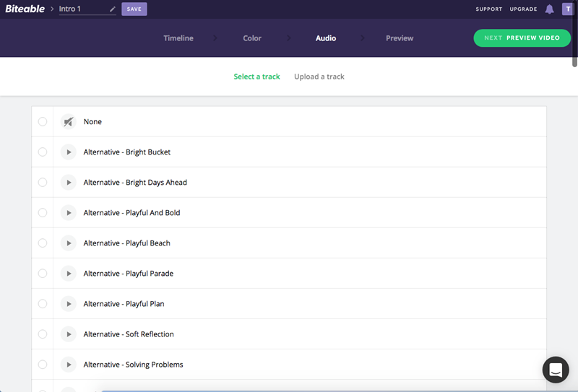Open the user avatar T menu
This screenshot has width=578, height=392.
(568, 9)
